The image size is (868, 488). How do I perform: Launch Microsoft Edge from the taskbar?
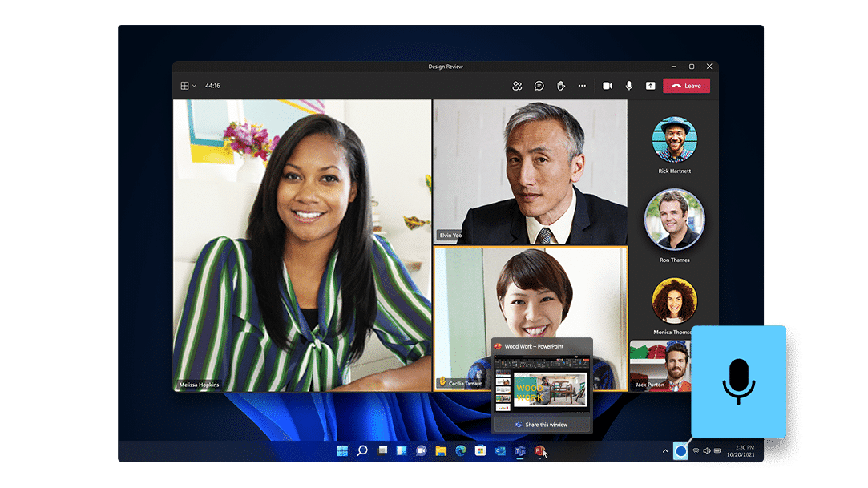pos(460,451)
